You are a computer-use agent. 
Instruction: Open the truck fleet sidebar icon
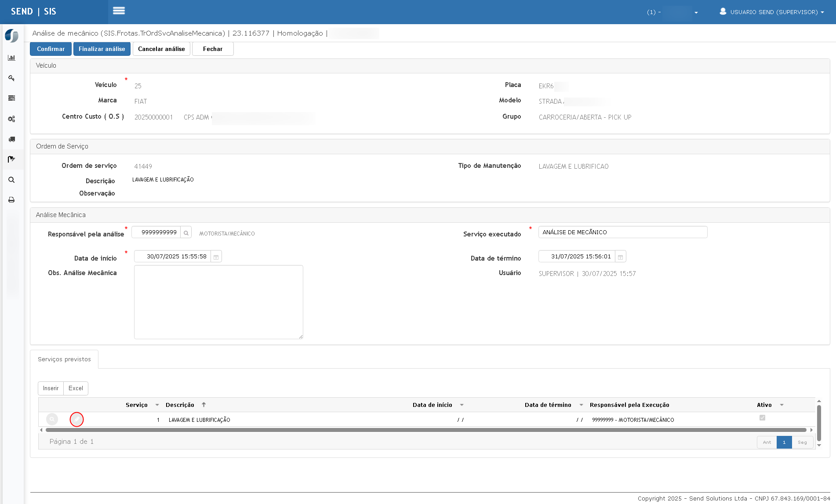click(12, 139)
